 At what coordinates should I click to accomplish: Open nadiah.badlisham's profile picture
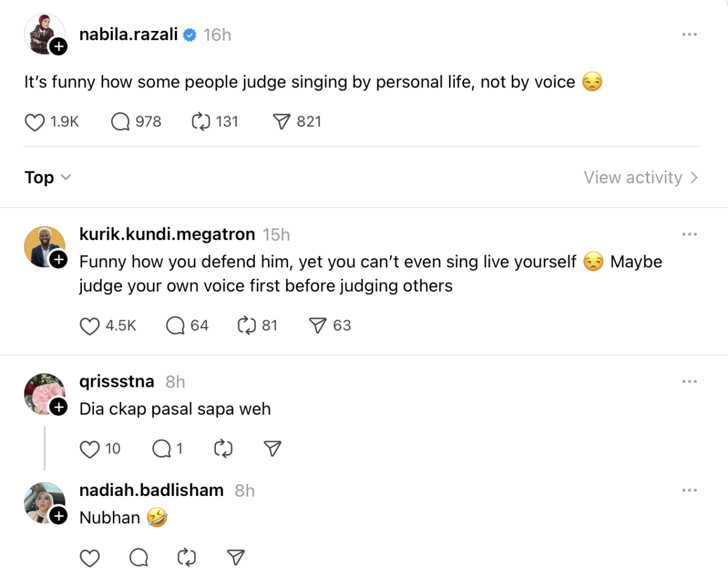pyautogui.click(x=44, y=501)
